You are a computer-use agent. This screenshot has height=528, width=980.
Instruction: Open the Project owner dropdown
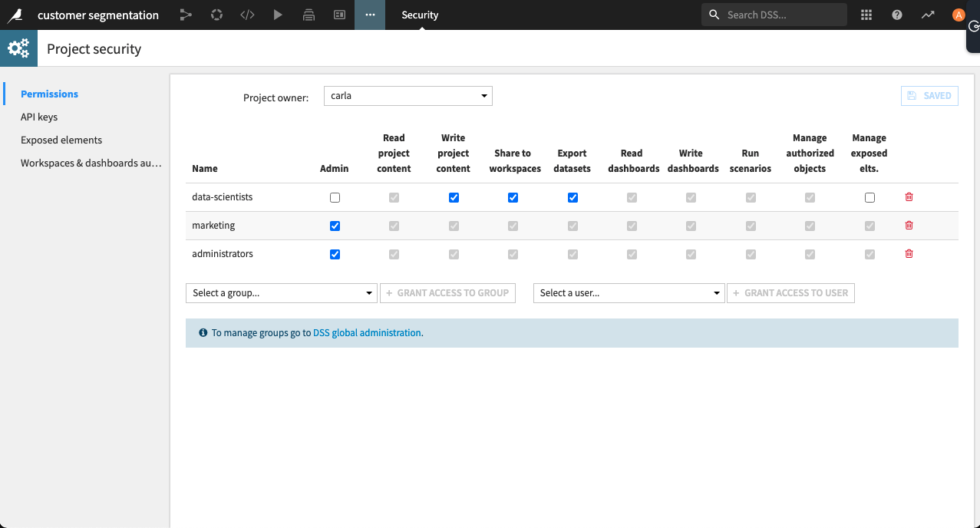408,96
